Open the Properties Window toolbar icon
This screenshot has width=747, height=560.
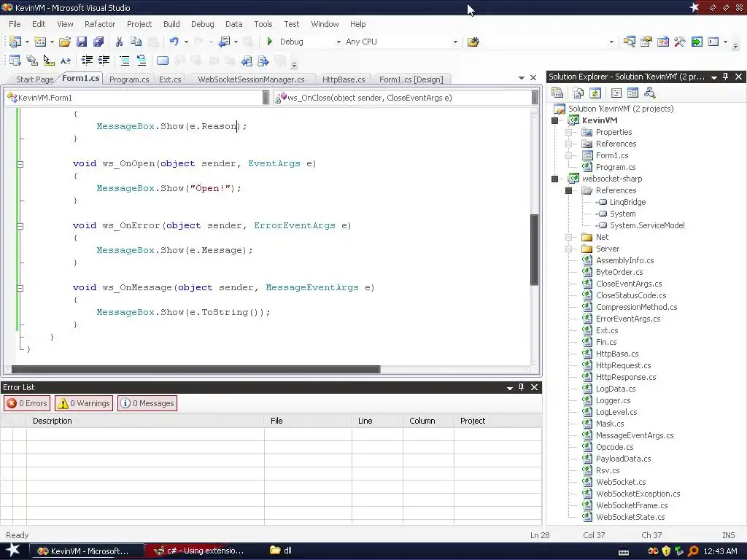pyautogui.click(x=646, y=42)
